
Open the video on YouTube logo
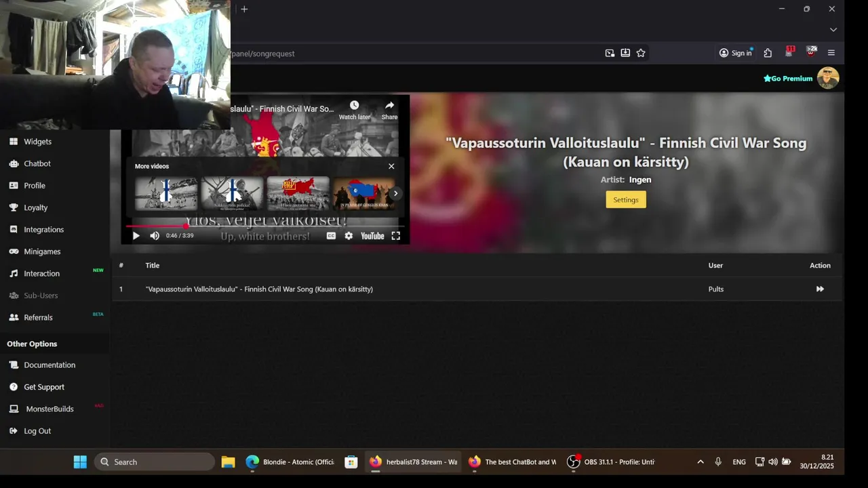pos(372,236)
